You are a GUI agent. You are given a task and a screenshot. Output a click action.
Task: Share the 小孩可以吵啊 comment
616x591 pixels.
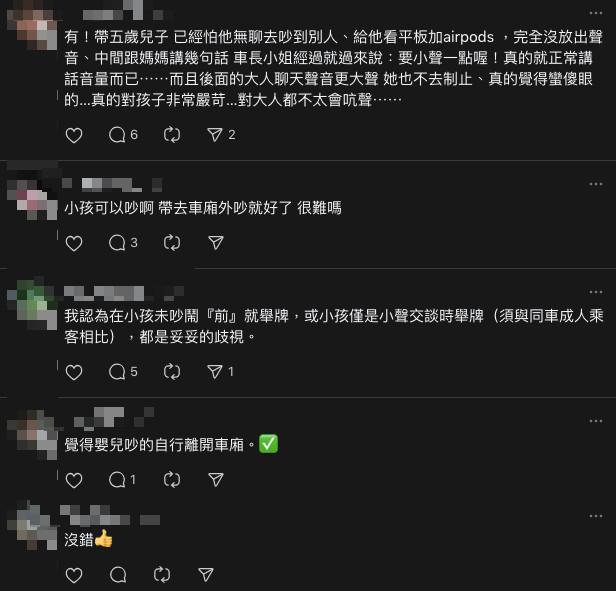tap(216, 243)
